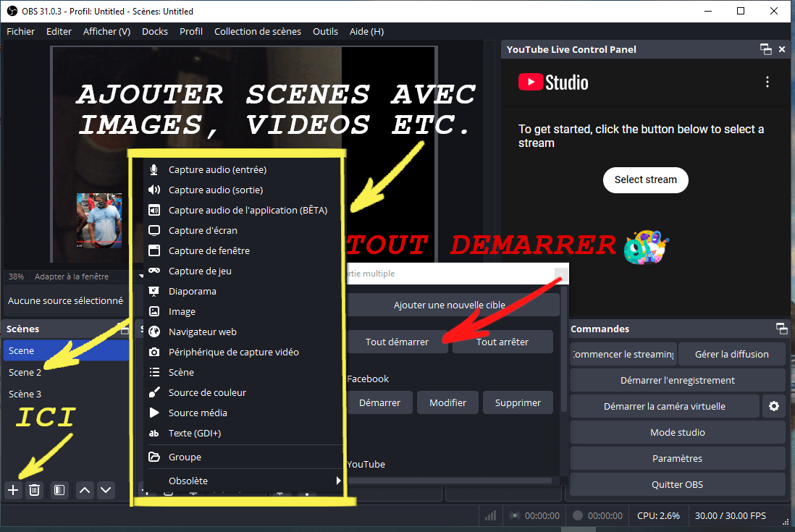Open the 38% zoom level dropdown
Image resolution: width=795 pixels, height=532 pixels.
click(15, 276)
